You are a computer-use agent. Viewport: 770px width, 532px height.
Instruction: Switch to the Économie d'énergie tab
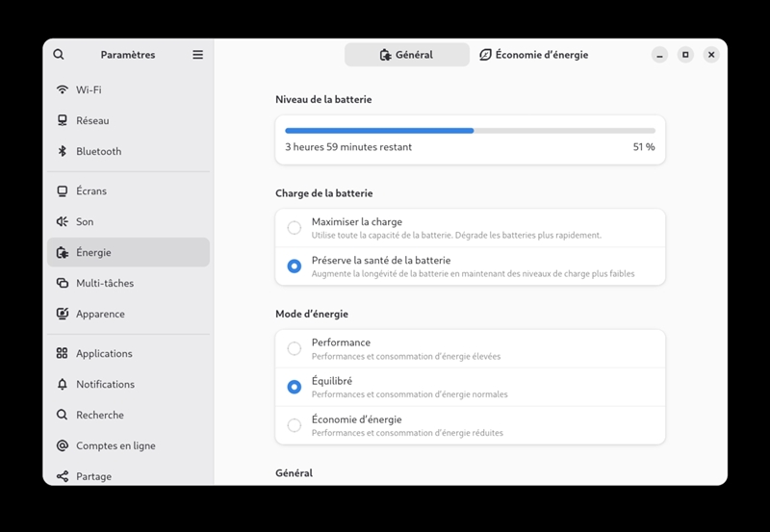click(534, 55)
